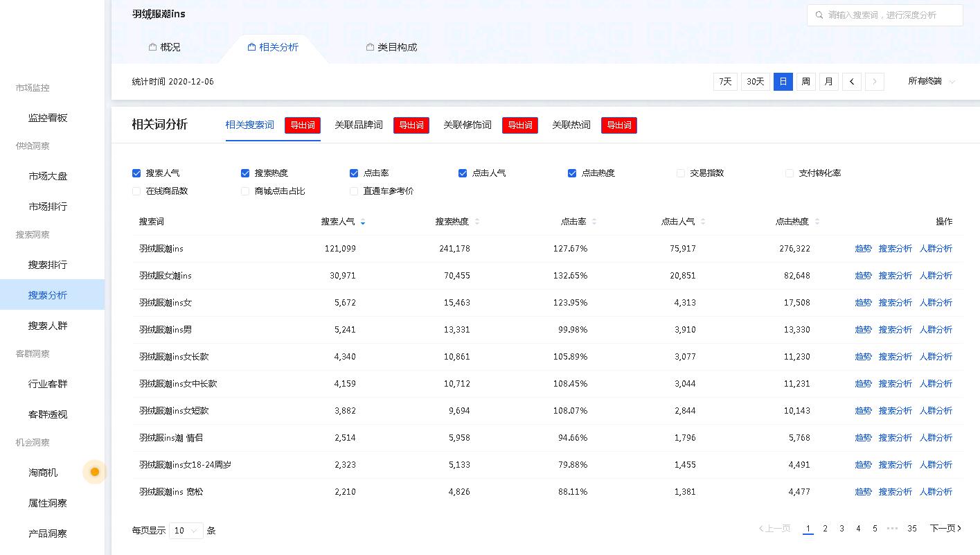Select the 关联热词 tab
This screenshot has width=980, height=555.
571,125
